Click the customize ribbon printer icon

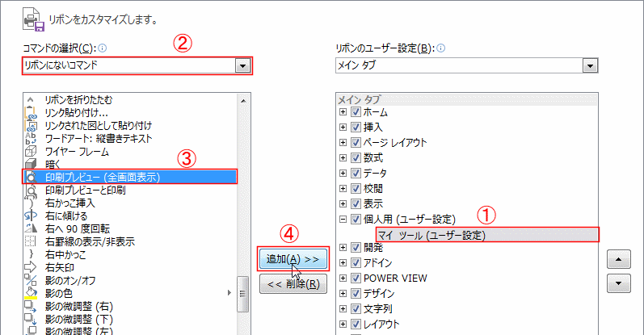click(x=33, y=19)
